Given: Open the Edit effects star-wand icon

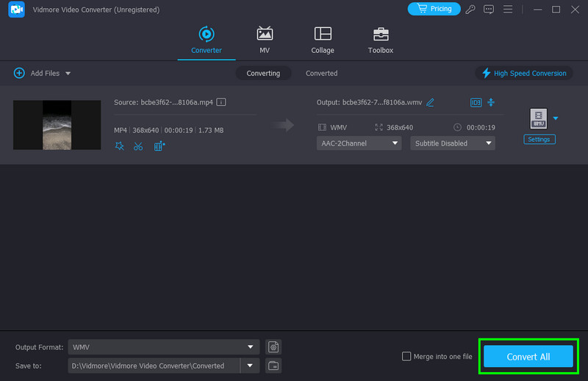Looking at the screenshot, I should (x=119, y=146).
